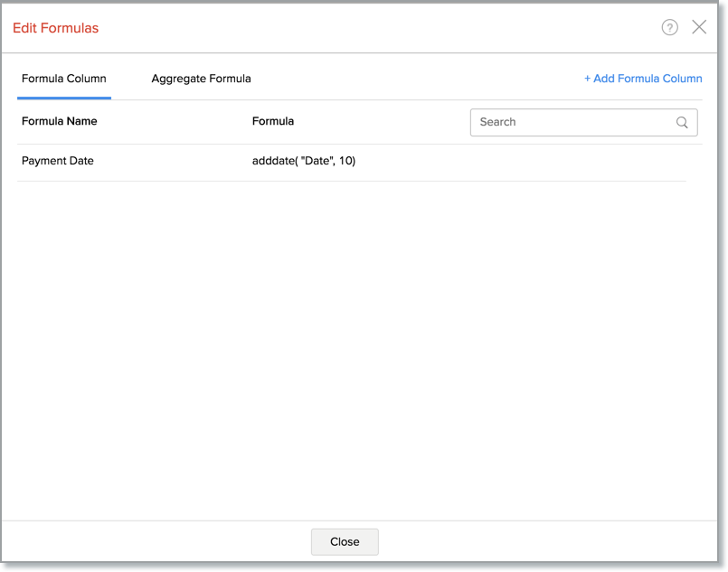Click the value 10 in the adddate formula
Screen dimensions: 728x572
[346, 161]
